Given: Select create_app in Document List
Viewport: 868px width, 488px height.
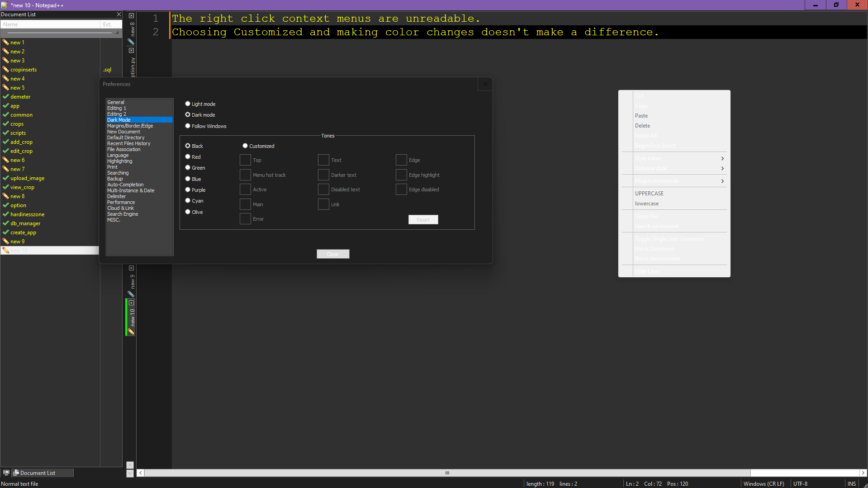Looking at the screenshot, I should point(23,232).
